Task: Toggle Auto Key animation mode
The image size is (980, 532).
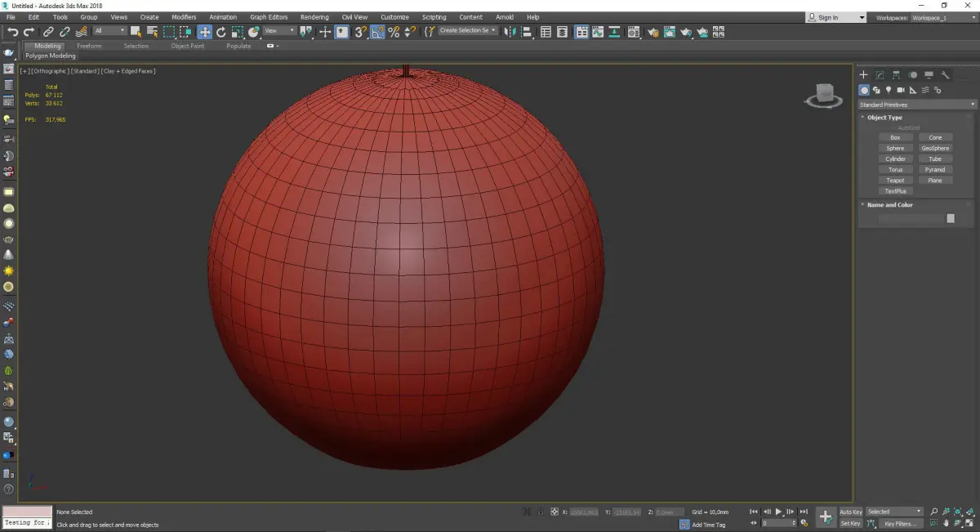Action: (851, 512)
